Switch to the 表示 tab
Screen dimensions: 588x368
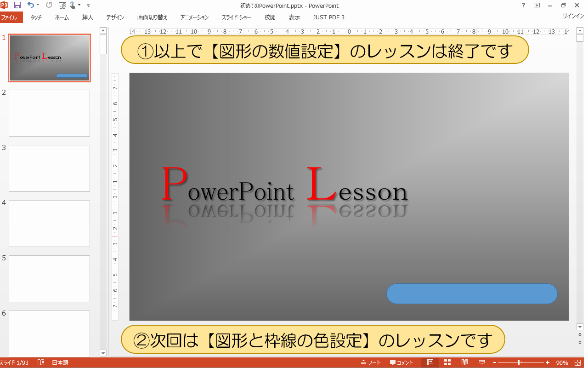click(x=294, y=17)
